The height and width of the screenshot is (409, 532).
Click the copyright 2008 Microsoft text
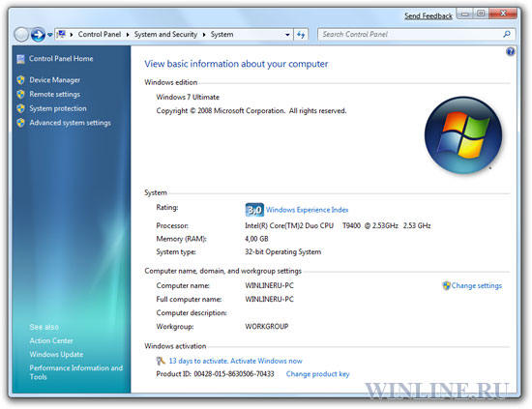point(251,111)
